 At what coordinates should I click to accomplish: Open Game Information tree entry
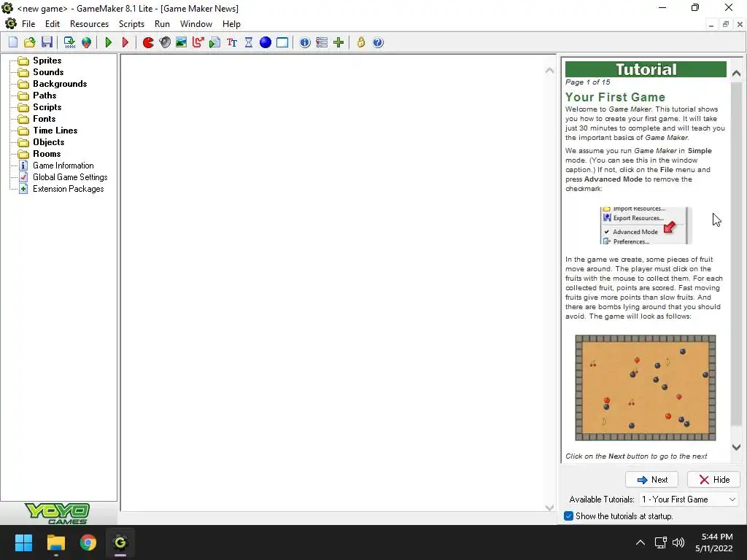click(63, 166)
